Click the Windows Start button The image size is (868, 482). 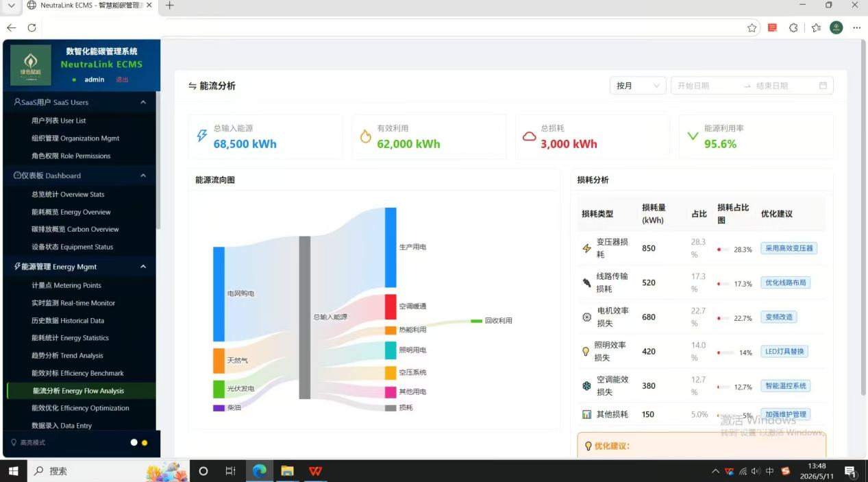13,471
